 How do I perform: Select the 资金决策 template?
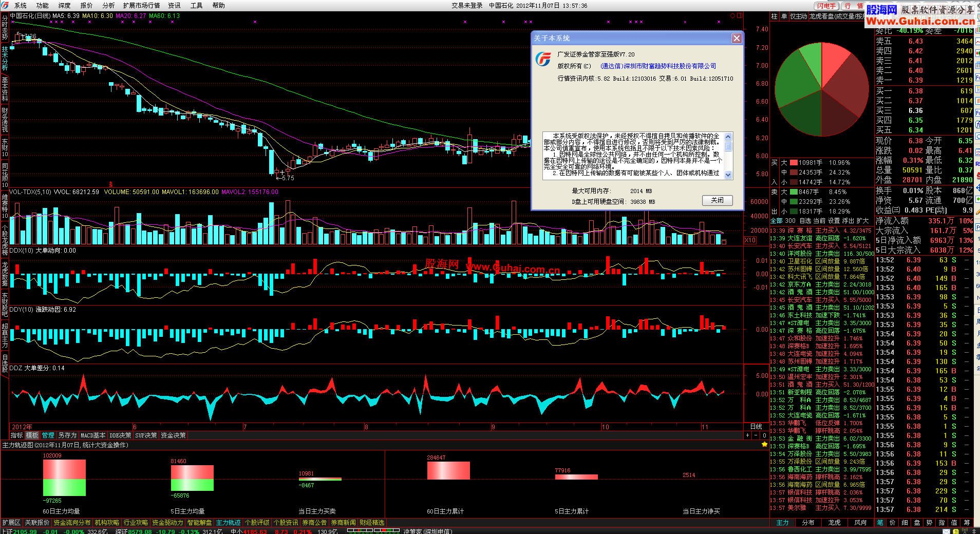(173, 435)
